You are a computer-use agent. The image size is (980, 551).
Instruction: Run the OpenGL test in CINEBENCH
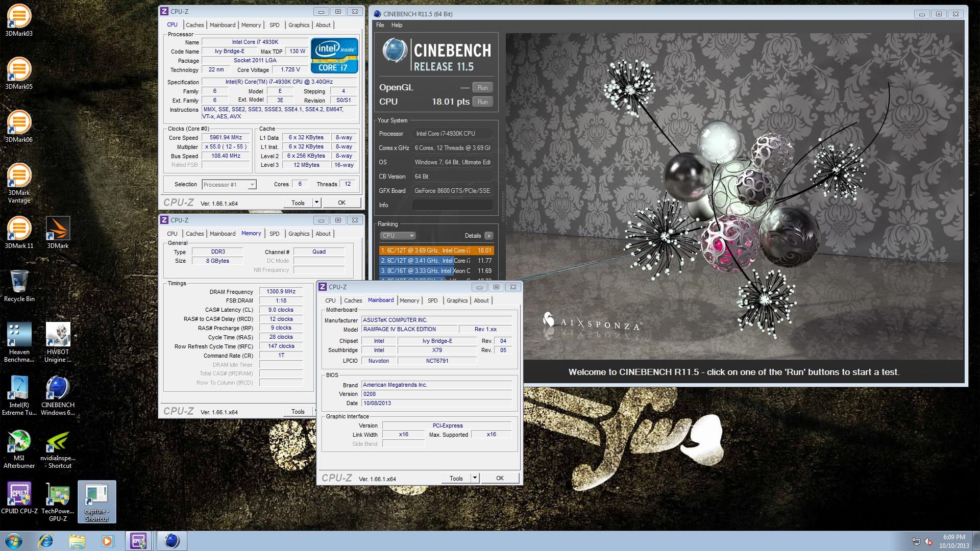click(x=482, y=87)
